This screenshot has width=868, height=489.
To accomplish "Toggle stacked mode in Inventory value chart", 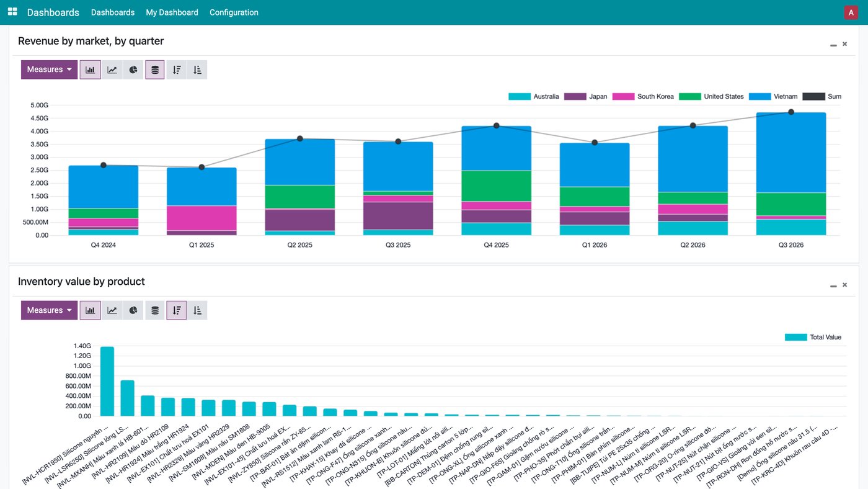I will click(x=155, y=310).
